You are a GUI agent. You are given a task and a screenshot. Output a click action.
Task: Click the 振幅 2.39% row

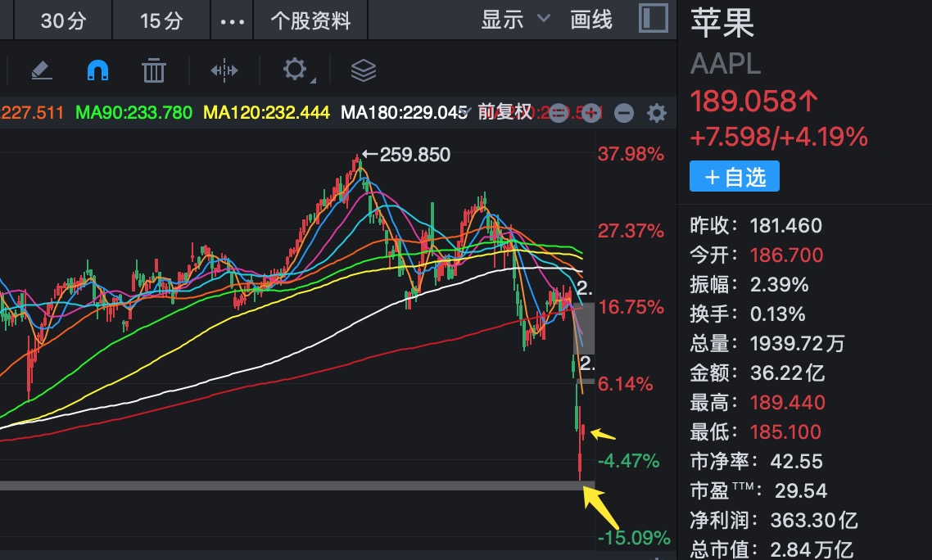(x=749, y=285)
